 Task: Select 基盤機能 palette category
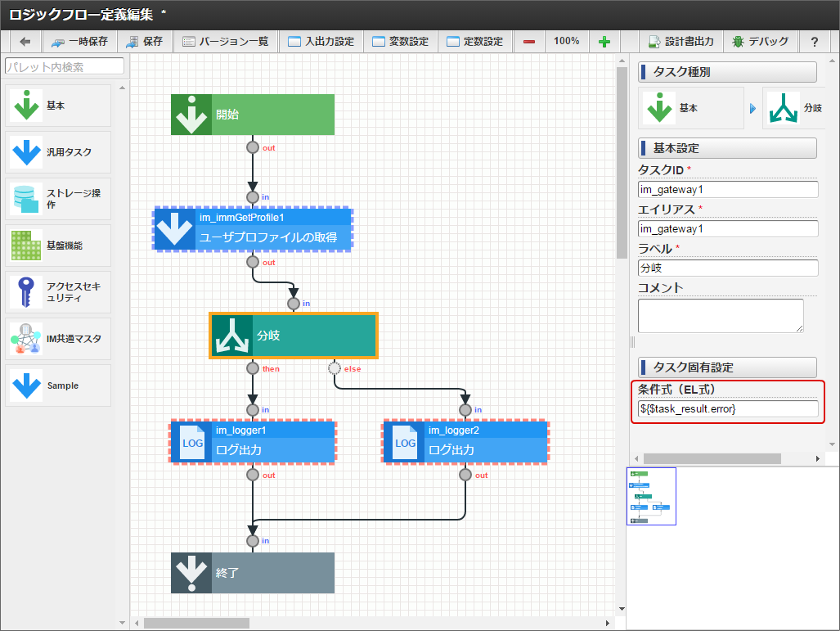(58, 246)
